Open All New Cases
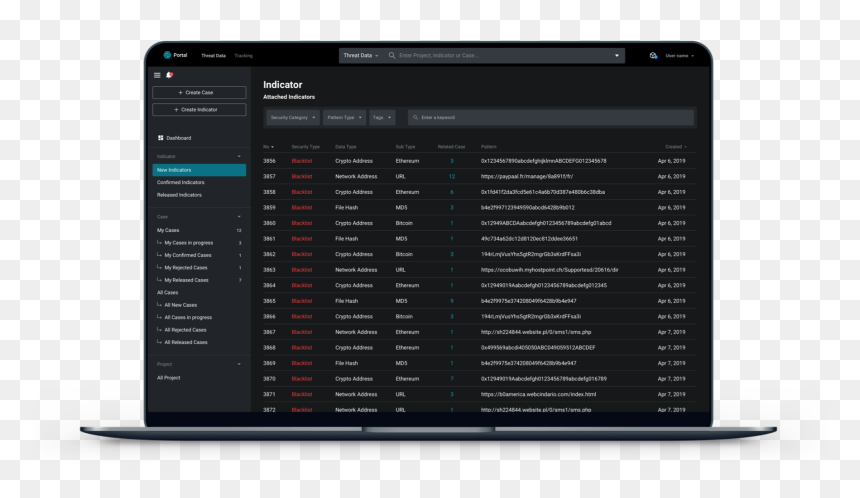 (x=180, y=305)
